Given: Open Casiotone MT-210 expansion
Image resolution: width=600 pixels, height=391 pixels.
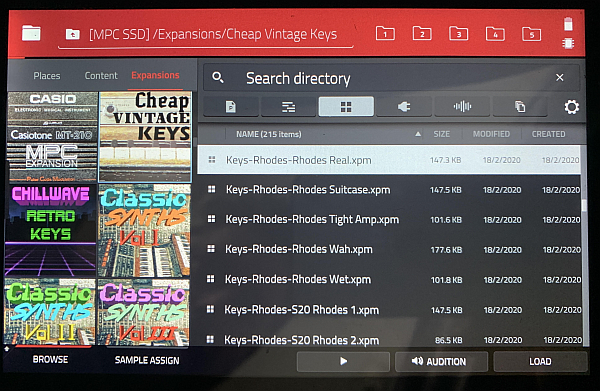Looking at the screenshot, I should [52, 137].
